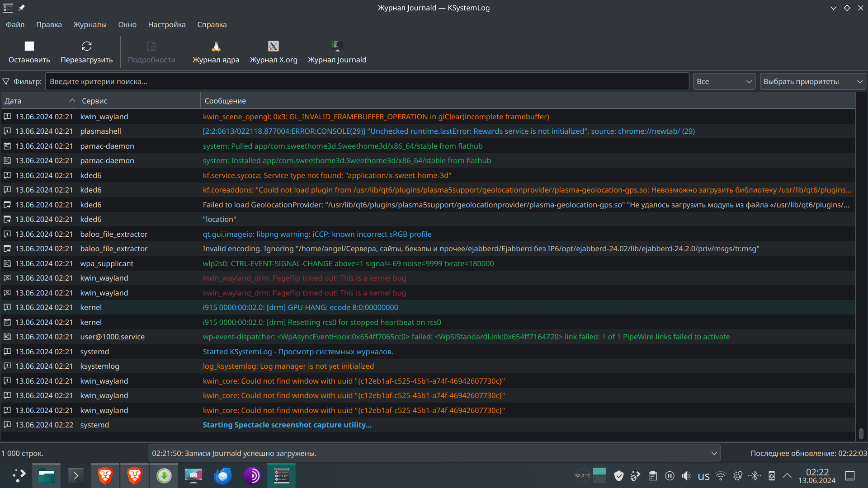Open the Выбрать приоритеты dropdown

812,81
